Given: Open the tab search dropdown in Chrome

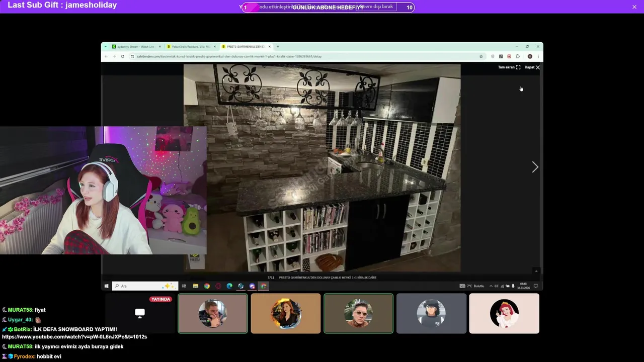Looking at the screenshot, I should (106, 47).
